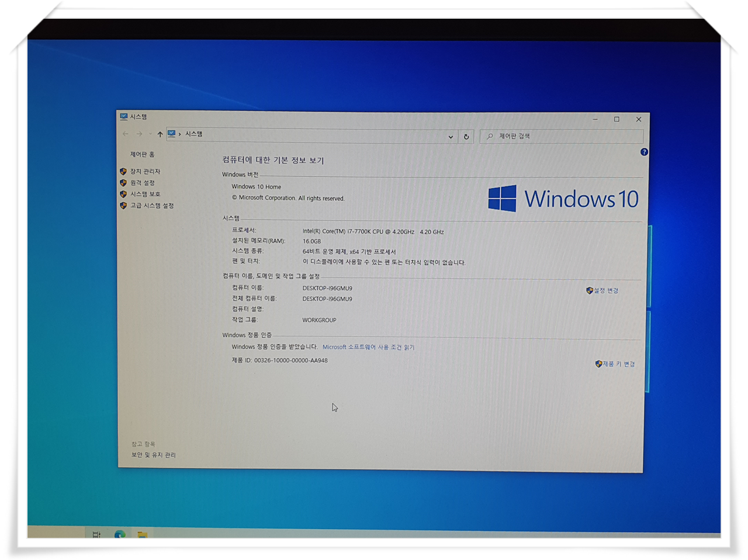Image resolution: width=748 pixels, height=560 pixels.
Task: Close the 시스템 window
Action: click(639, 119)
